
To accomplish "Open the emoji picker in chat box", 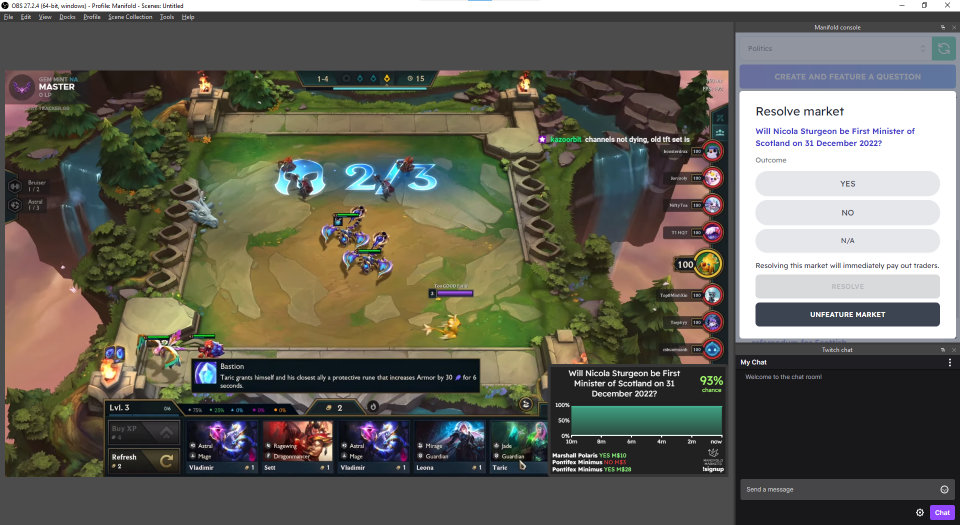I will [944, 490].
